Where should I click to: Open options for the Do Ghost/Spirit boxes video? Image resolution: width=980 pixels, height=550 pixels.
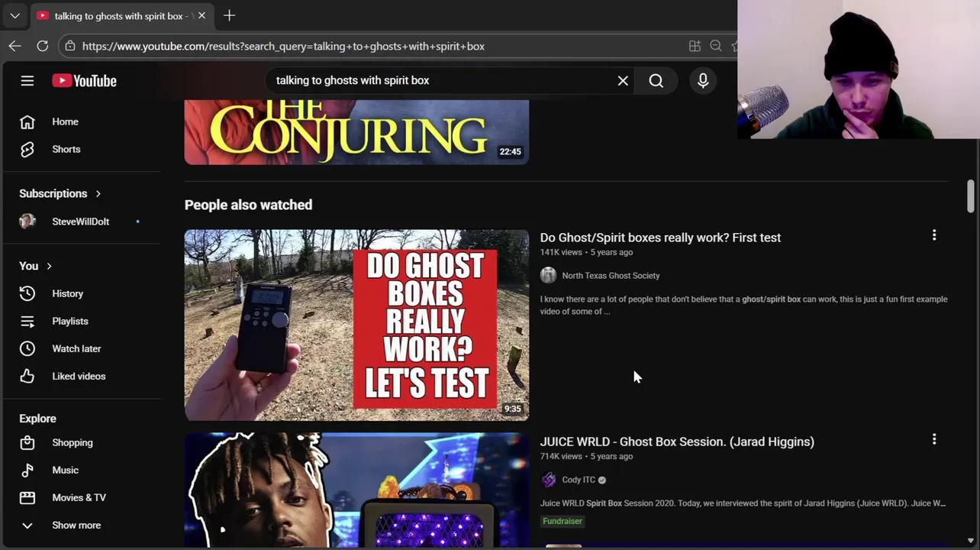[933, 235]
